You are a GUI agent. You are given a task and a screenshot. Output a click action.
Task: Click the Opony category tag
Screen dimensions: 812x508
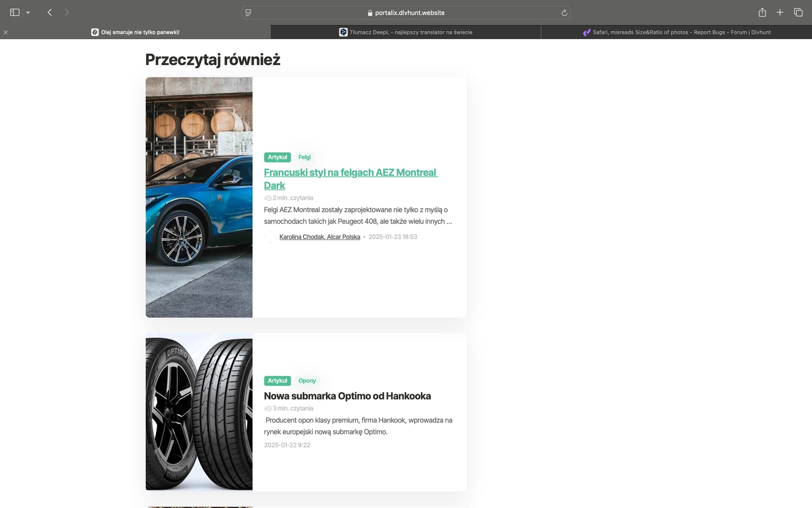pyautogui.click(x=307, y=381)
